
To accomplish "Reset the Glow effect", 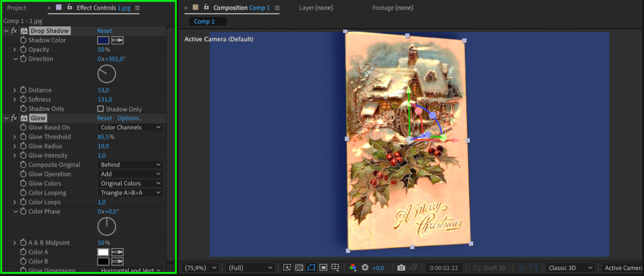I will tap(104, 118).
